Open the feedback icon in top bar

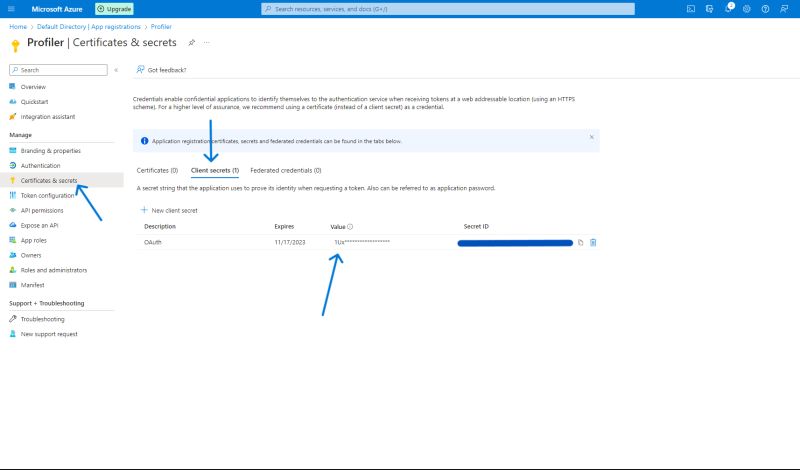click(x=784, y=9)
